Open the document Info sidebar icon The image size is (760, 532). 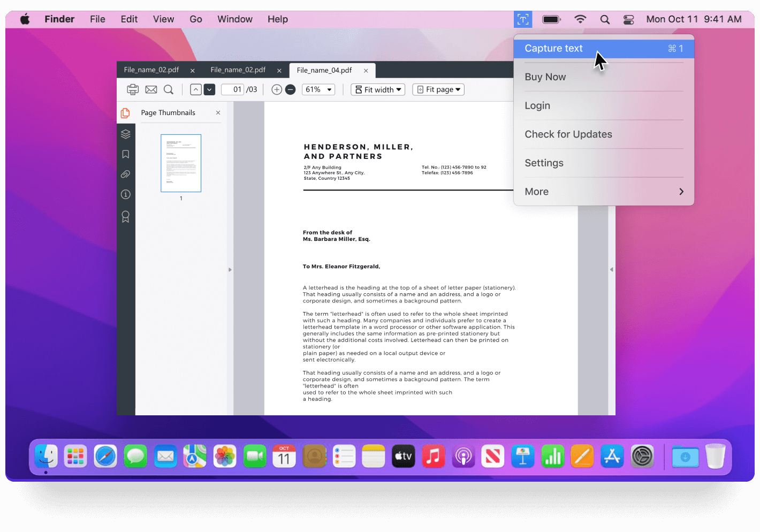coord(126,194)
